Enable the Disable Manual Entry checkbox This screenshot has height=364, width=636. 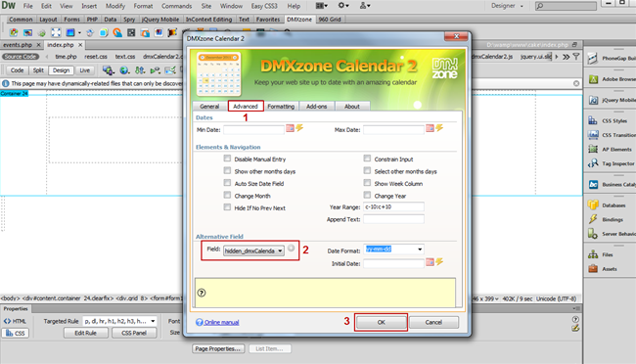click(x=227, y=159)
